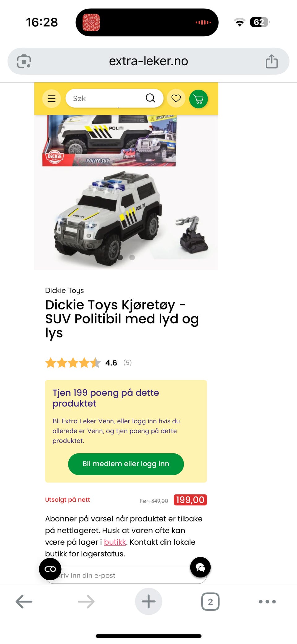Focus the e-post input field

[126, 575]
